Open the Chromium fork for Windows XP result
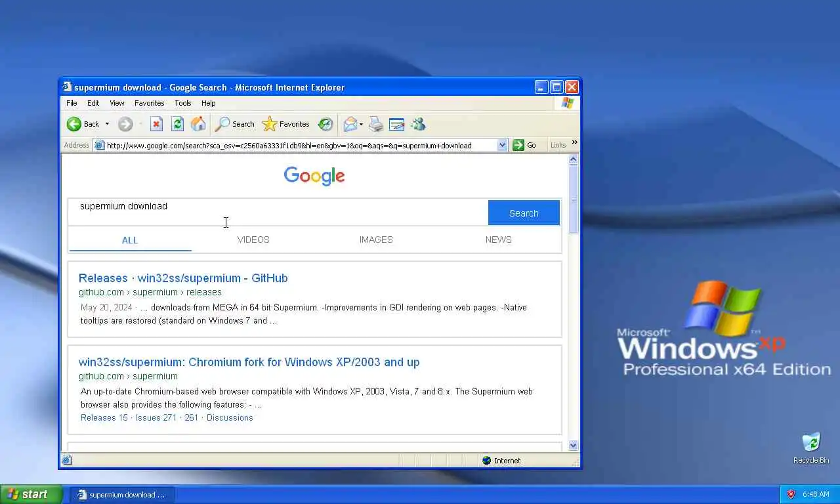The image size is (840, 504). [x=249, y=362]
